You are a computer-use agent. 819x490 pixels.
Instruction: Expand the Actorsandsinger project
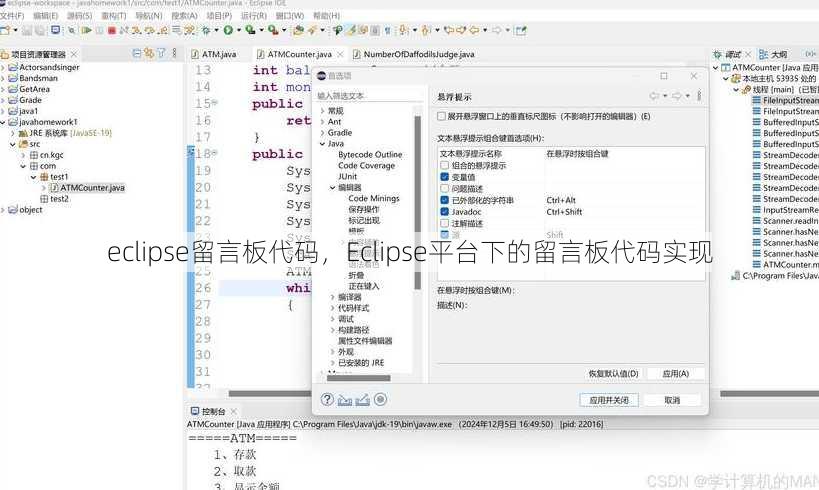tap(3, 67)
